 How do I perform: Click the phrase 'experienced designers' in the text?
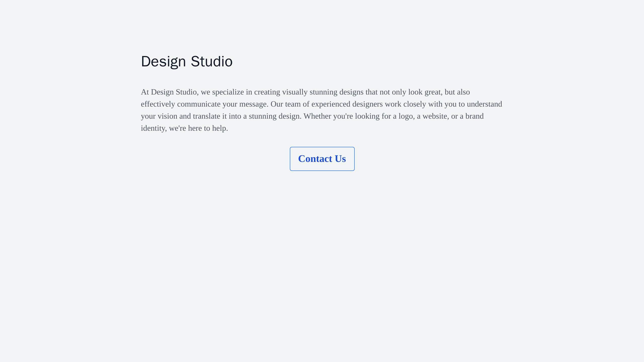point(344,104)
